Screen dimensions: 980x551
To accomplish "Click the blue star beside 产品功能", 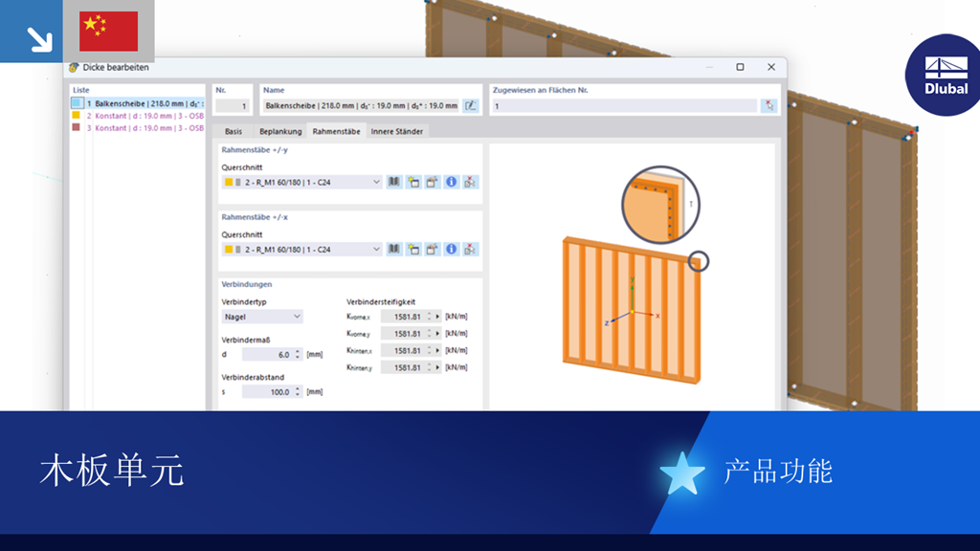I will pyautogui.click(x=681, y=474).
